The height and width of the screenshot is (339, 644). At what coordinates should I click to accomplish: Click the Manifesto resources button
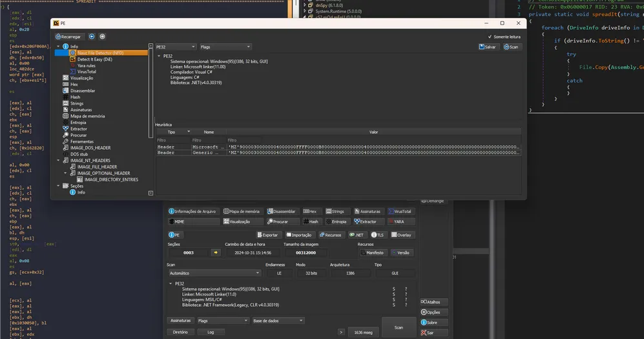coord(372,252)
